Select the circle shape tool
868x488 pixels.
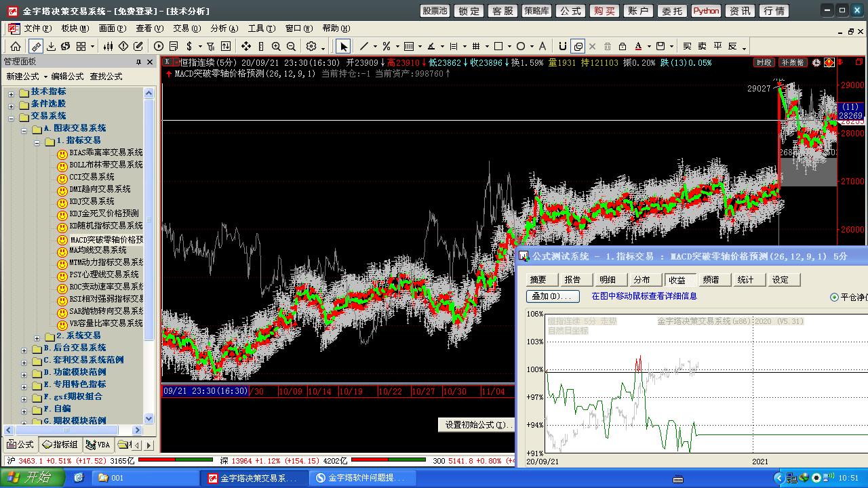coord(520,46)
